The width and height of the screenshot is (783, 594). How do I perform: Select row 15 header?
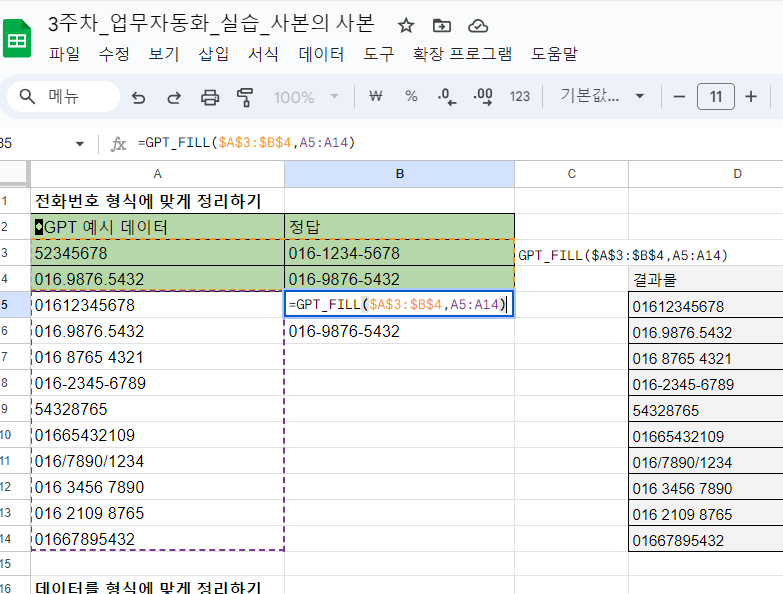pos(15,564)
